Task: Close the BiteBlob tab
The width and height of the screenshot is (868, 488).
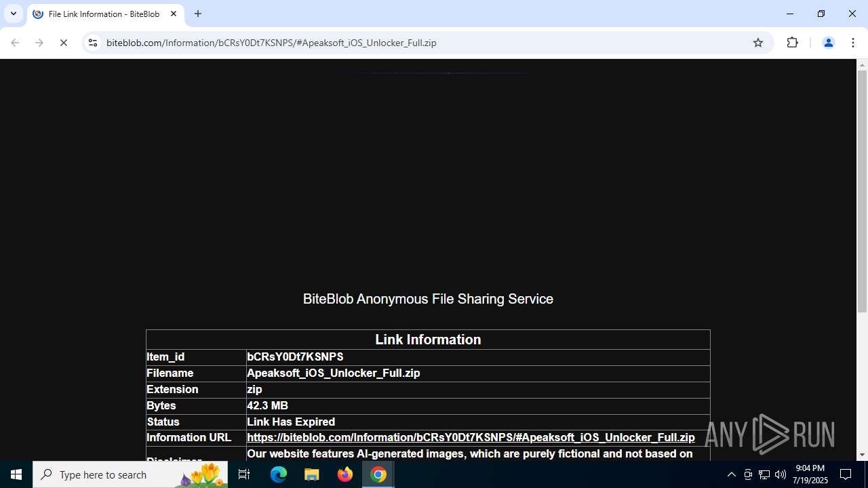Action: [174, 14]
